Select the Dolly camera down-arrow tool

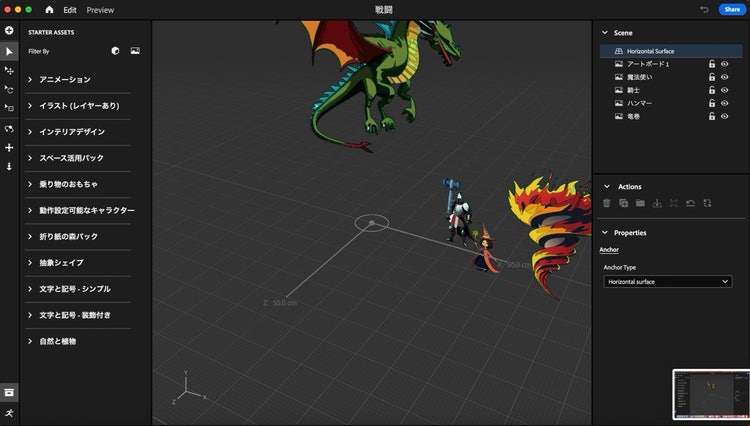point(9,166)
